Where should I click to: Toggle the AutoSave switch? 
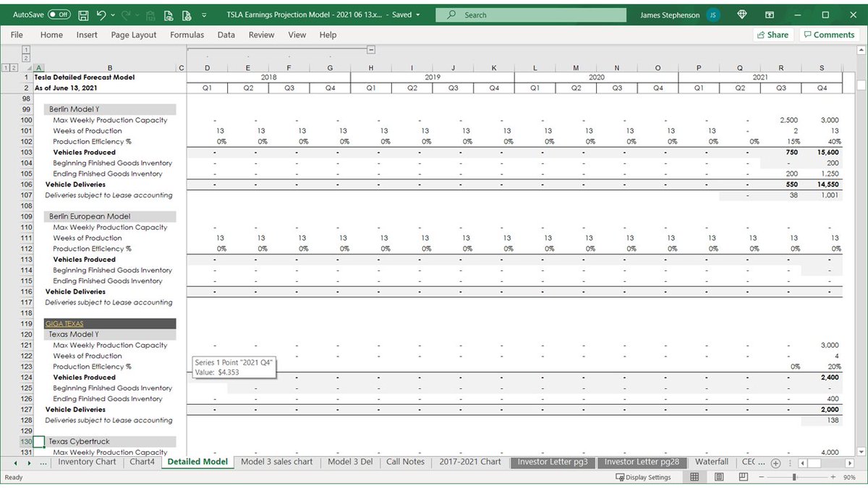[60, 14]
